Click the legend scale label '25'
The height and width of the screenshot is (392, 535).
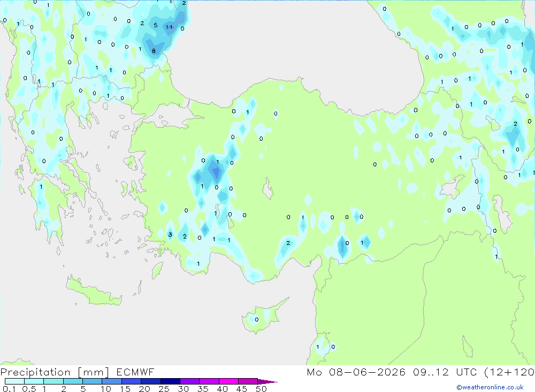click(x=164, y=389)
